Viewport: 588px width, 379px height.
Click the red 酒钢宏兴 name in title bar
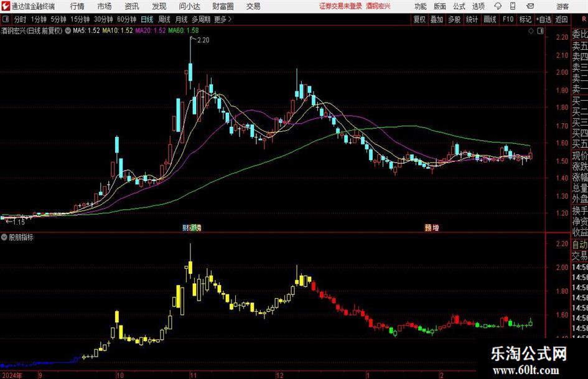pos(378,6)
